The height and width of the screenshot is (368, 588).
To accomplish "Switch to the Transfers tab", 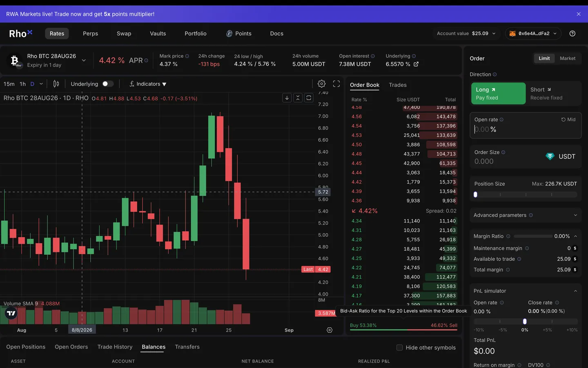I will click(x=187, y=347).
